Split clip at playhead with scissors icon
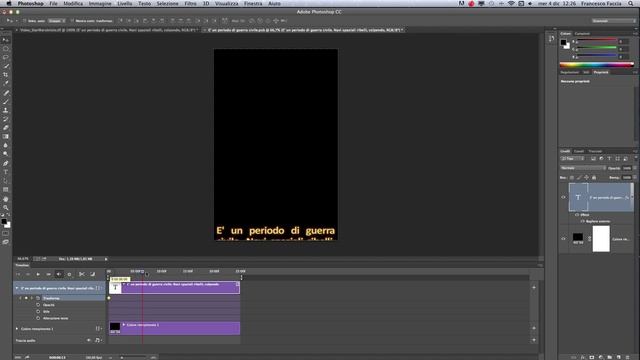This screenshot has width=640, height=360. tap(82, 274)
